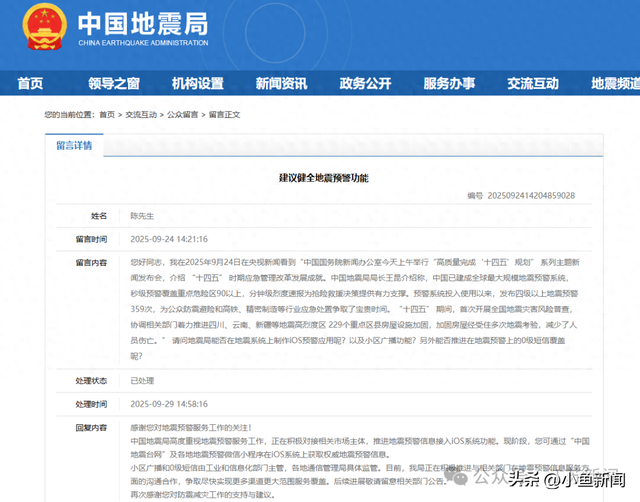Open the 首页 navigation menu item
640x502 pixels.
click(x=31, y=83)
